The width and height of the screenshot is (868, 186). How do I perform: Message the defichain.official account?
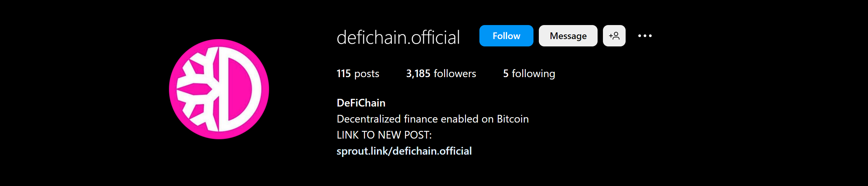(x=568, y=36)
